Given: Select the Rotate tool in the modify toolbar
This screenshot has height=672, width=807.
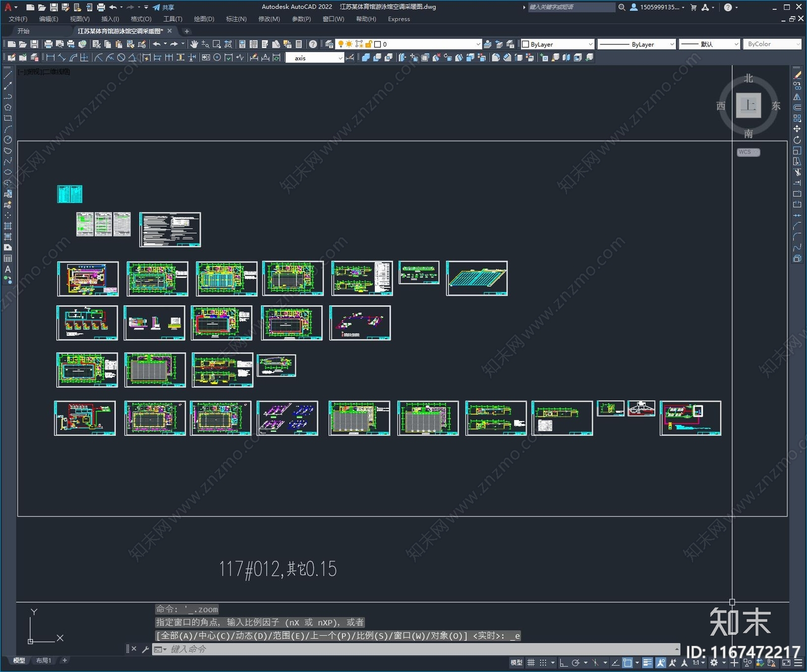Looking at the screenshot, I should coord(797,140).
